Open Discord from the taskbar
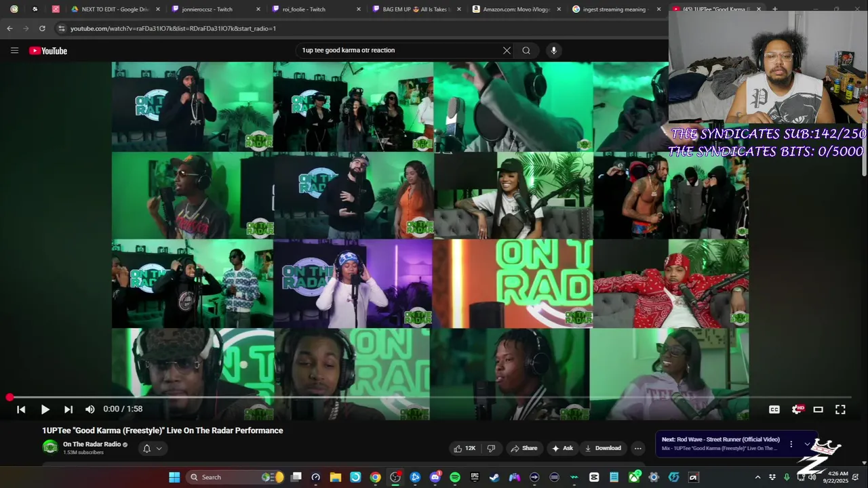Image resolution: width=868 pixels, height=488 pixels. 435,477
